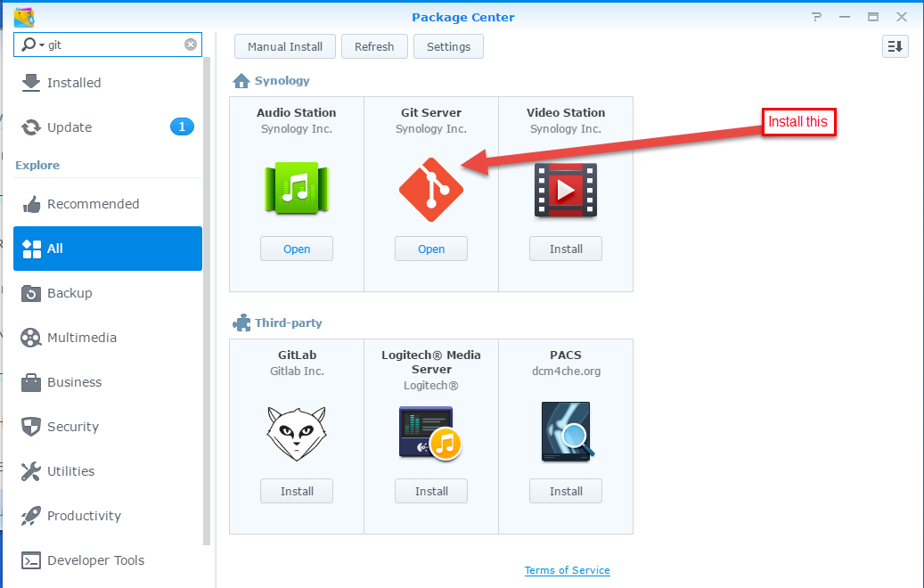
Task: Browse the Developer Tools category
Action: [108, 560]
